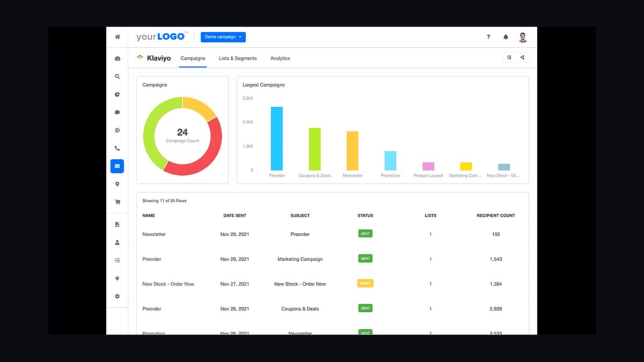644x362 pixels.
Task: Click the columns layout icon button
Action: [509, 57]
